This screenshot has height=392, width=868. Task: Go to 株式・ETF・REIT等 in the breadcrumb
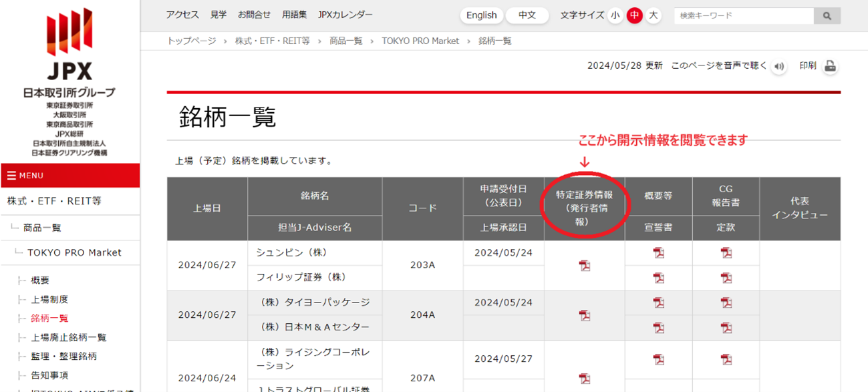(273, 41)
